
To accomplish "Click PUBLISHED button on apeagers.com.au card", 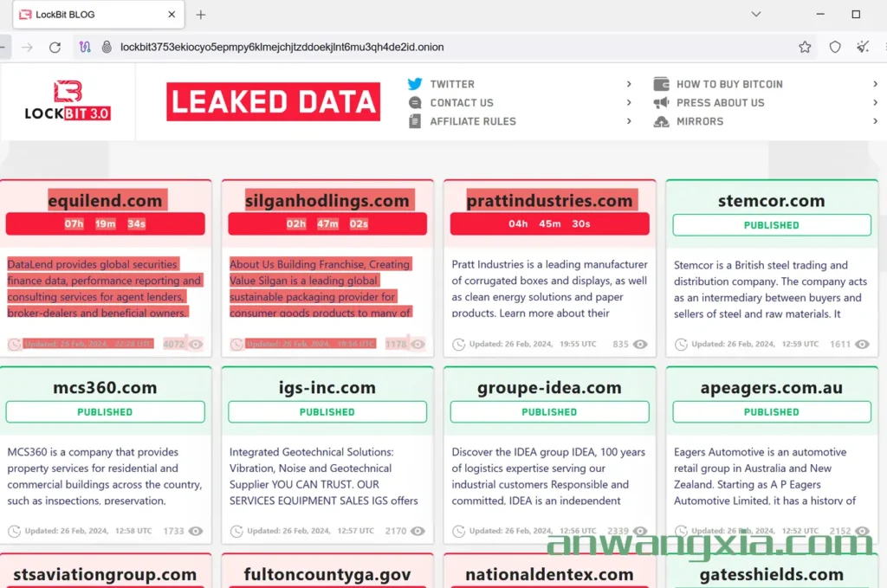I will [772, 412].
